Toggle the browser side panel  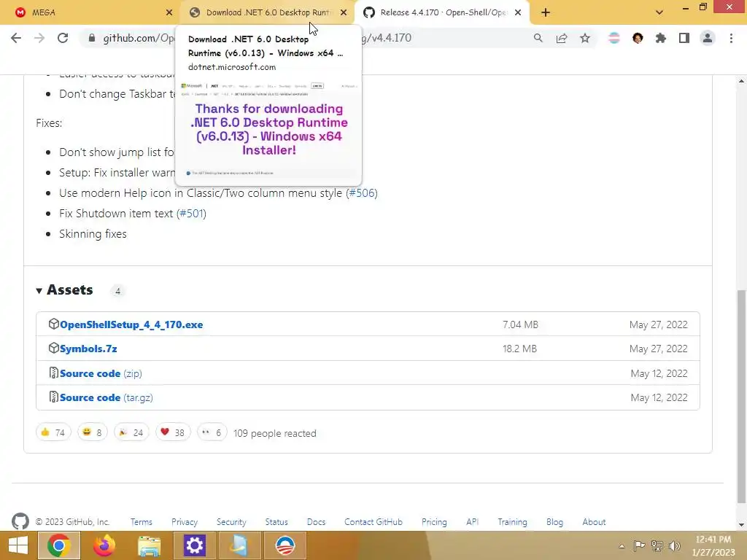coord(684,38)
